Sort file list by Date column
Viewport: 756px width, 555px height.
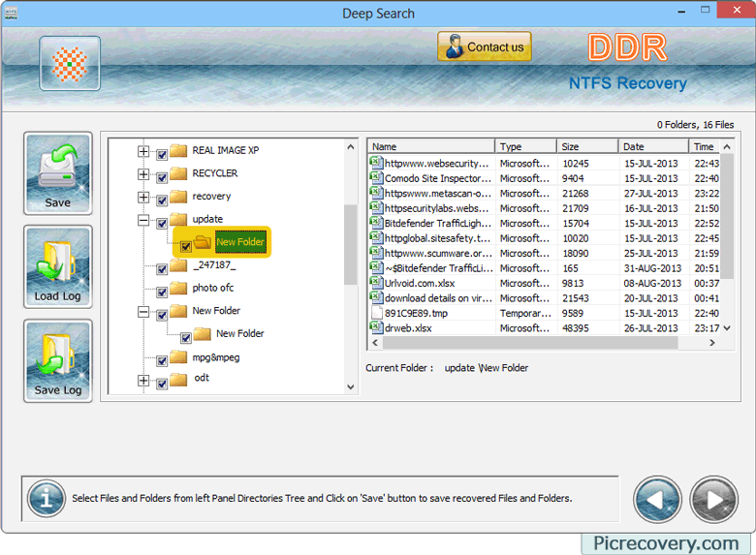click(x=653, y=146)
